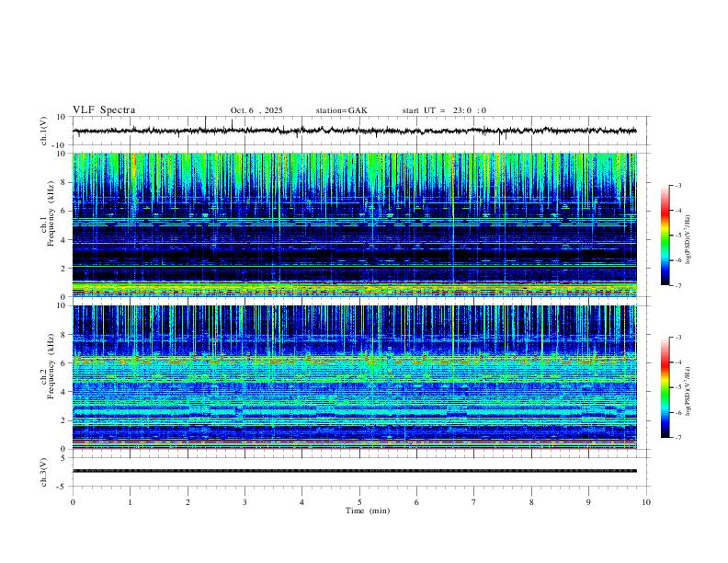Click the "9" tick on the time axis
728x563 pixels.
pos(588,502)
